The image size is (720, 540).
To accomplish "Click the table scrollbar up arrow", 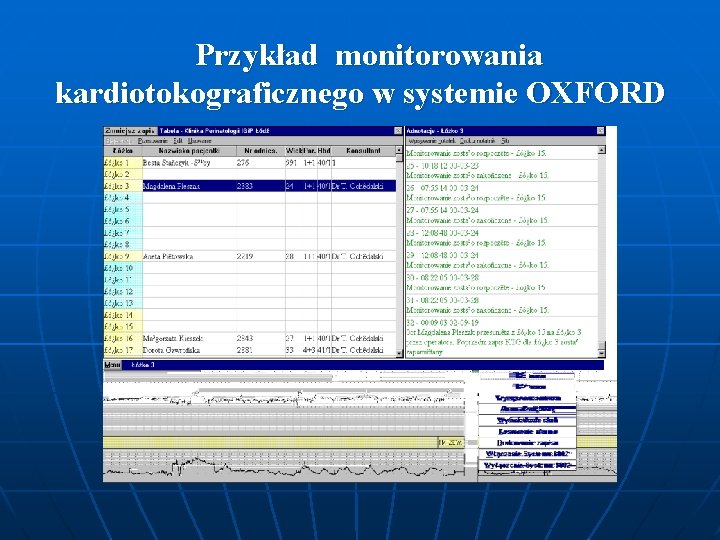I will pyautogui.click(x=399, y=150).
